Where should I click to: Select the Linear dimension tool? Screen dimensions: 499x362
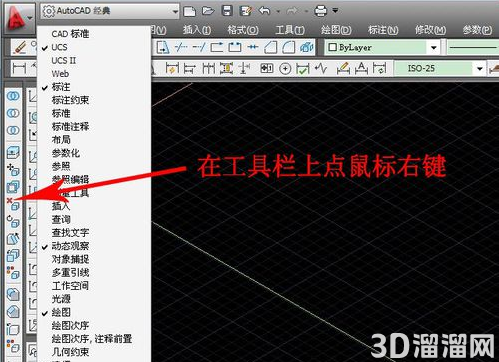19,68
